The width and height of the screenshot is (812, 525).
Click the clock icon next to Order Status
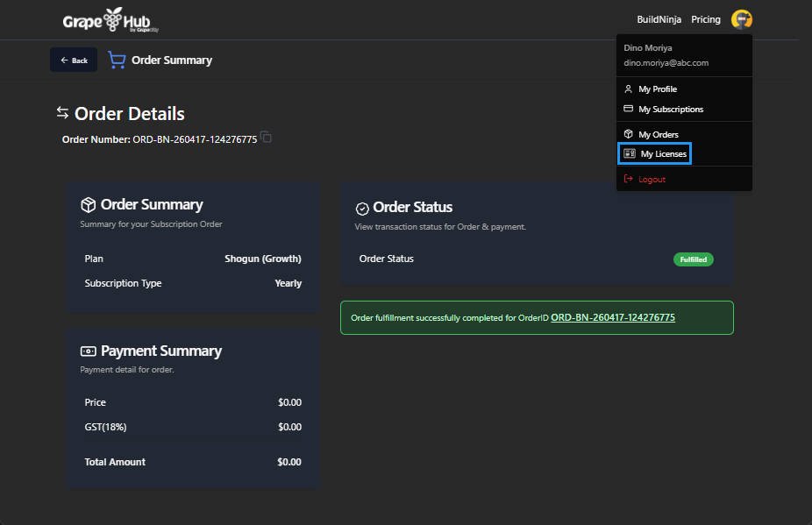[x=361, y=208]
